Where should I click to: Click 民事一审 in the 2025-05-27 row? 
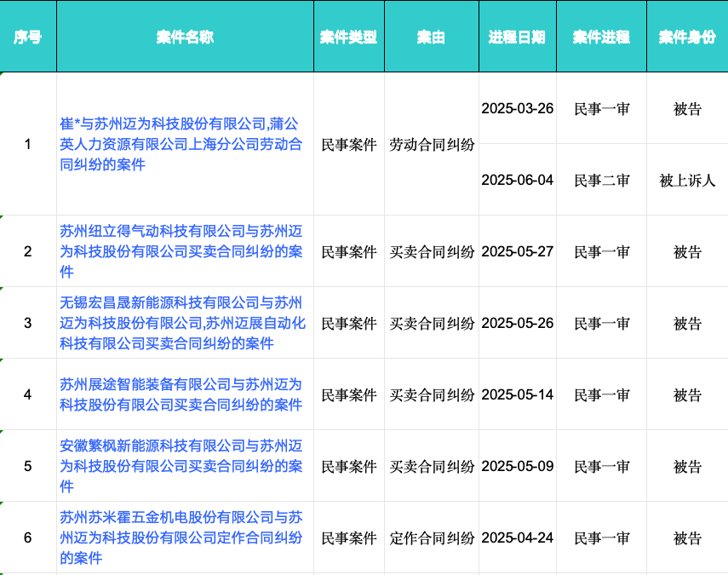coord(602,252)
